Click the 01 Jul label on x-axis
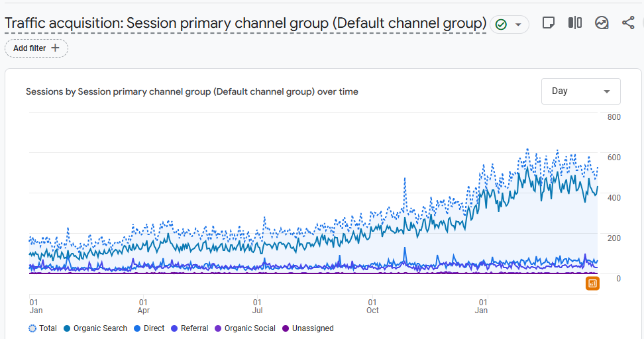644x339 pixels. pos(257,305)
